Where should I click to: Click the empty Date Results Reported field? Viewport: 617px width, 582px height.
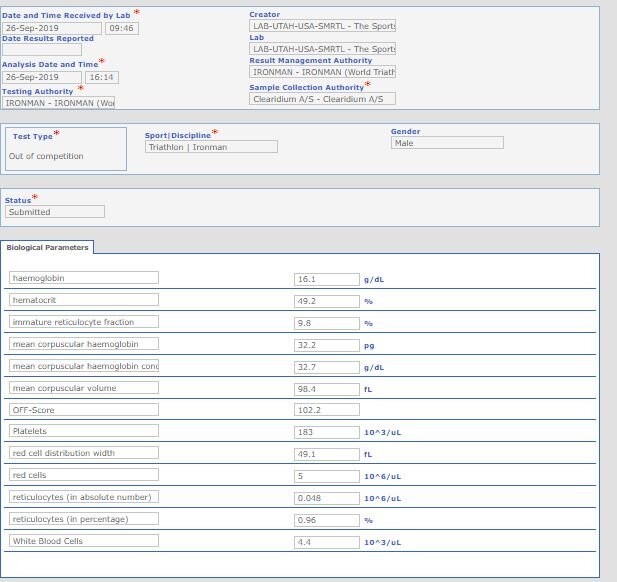(42, 50)
